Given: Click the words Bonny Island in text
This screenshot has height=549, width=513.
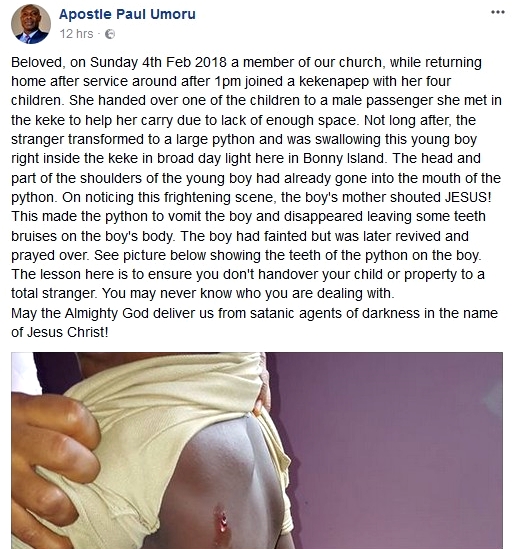Looking at the screenshot, I should pyautogui.click(x=345, y=159).
